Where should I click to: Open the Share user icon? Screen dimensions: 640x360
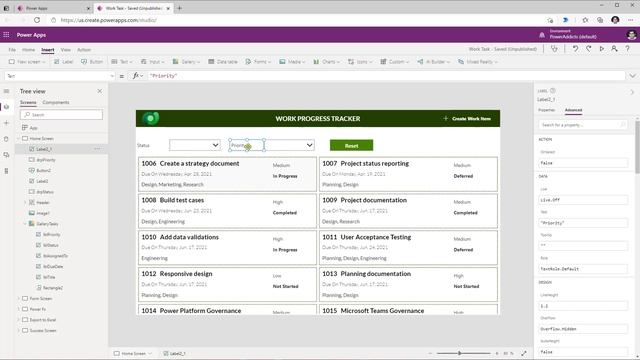(614, 49)
